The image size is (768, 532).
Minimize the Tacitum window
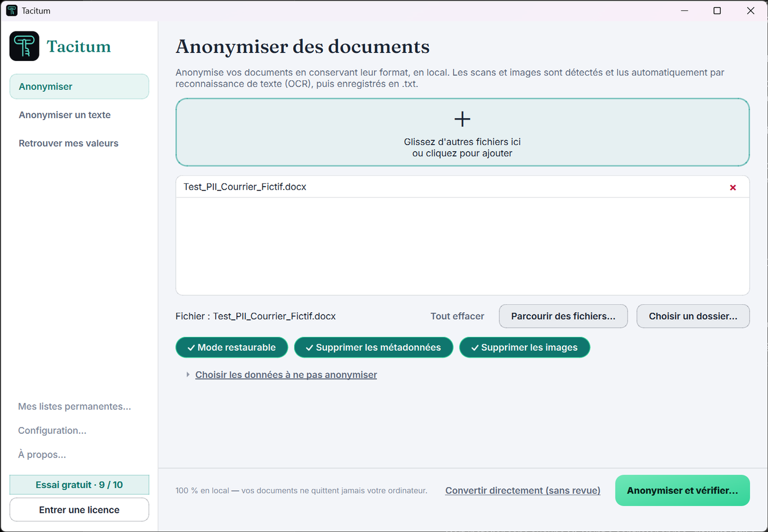(x=685, y=10)
